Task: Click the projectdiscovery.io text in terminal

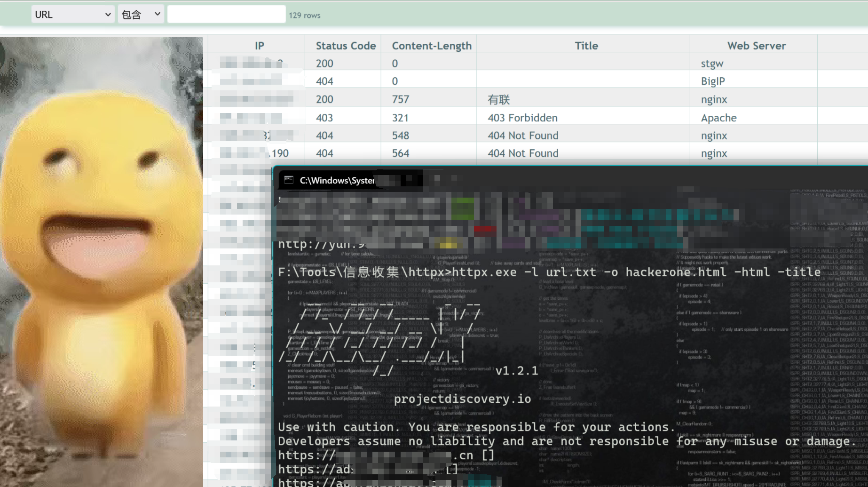Action: (463, 399)
